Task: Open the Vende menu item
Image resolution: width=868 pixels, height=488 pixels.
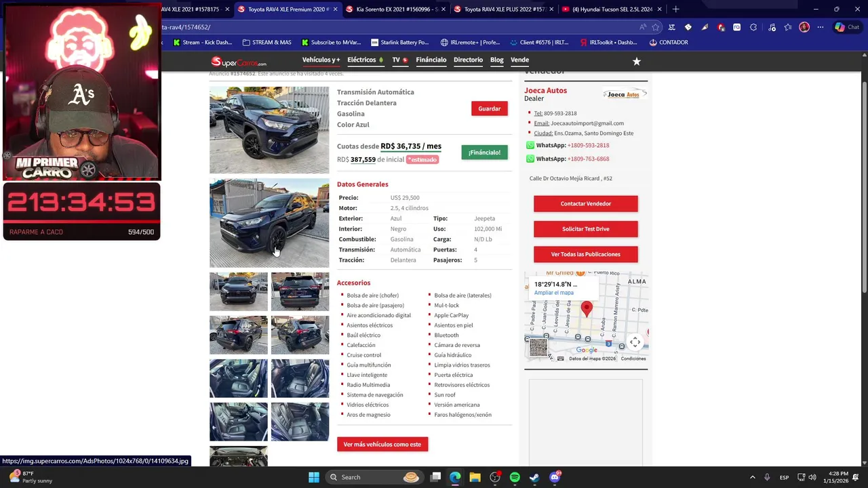Action: (x=519, y=60)
